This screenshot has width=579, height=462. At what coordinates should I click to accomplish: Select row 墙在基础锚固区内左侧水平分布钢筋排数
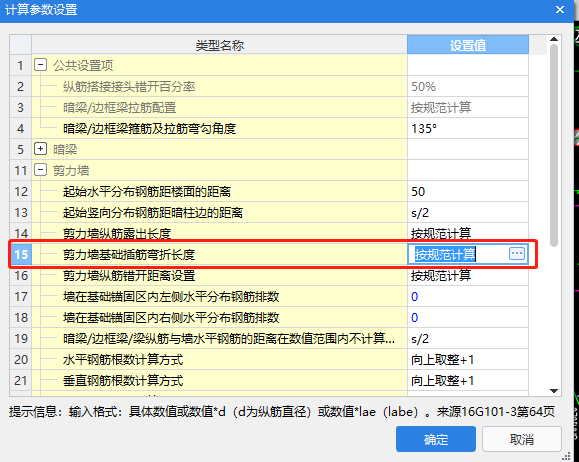pyautogui.click(x=219, y=297)
